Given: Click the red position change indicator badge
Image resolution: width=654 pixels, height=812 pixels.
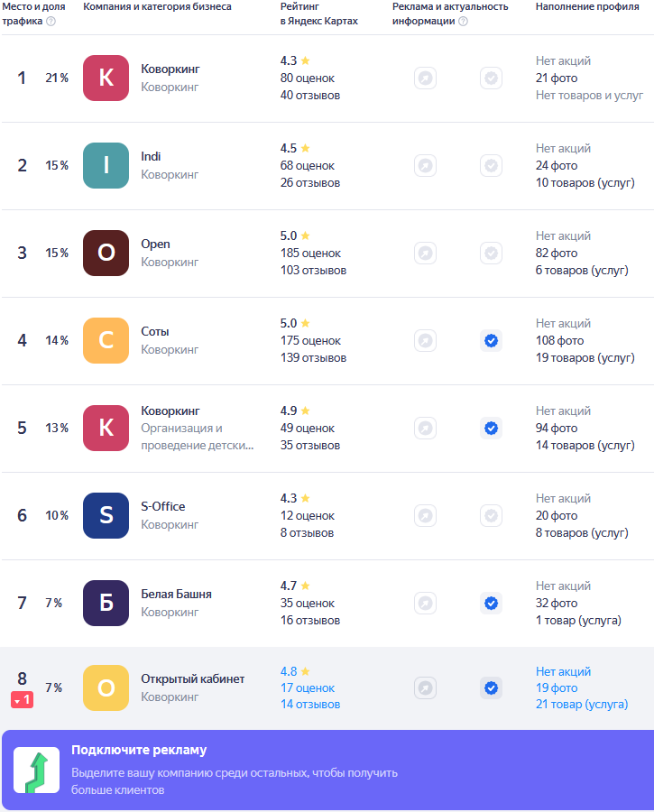Looking at the screenshot, I should click(23, 700).
